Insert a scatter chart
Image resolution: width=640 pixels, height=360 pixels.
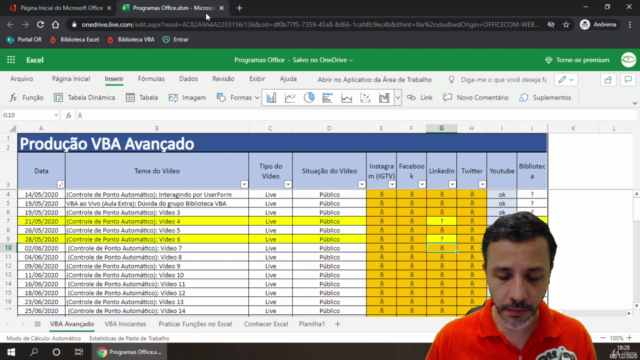coord(365,98)
